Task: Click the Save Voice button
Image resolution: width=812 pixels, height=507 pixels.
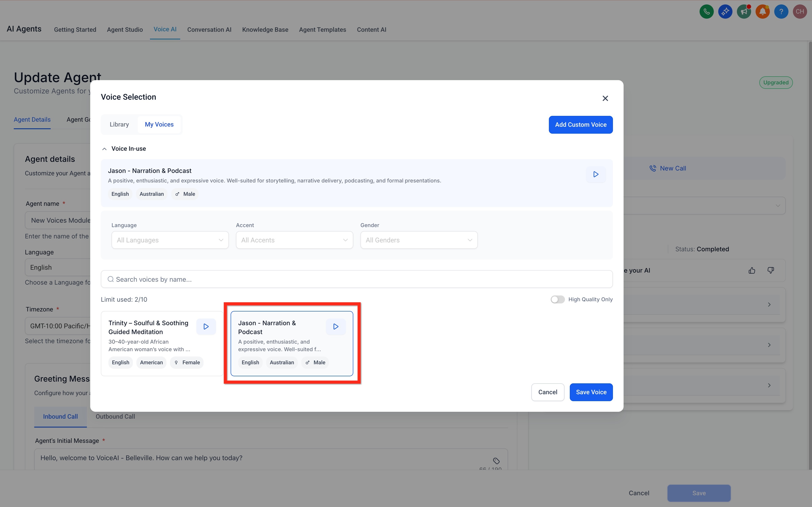Action: point(591,392)
